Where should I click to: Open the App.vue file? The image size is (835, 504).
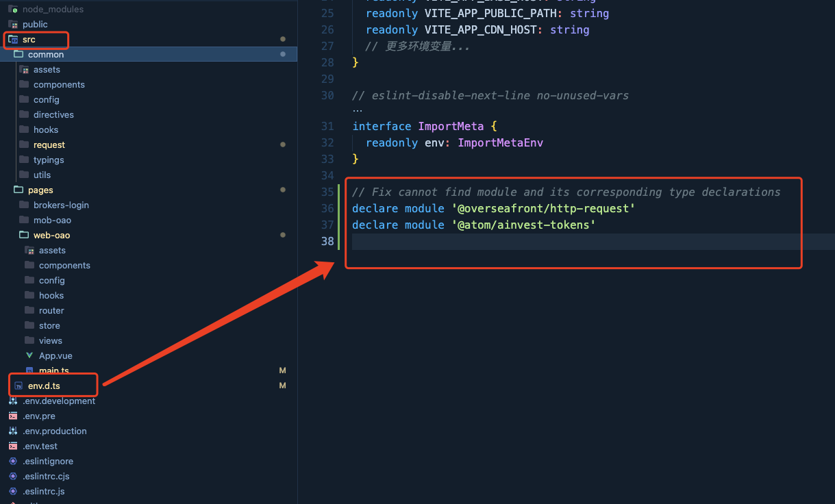(x=55, y=355)
